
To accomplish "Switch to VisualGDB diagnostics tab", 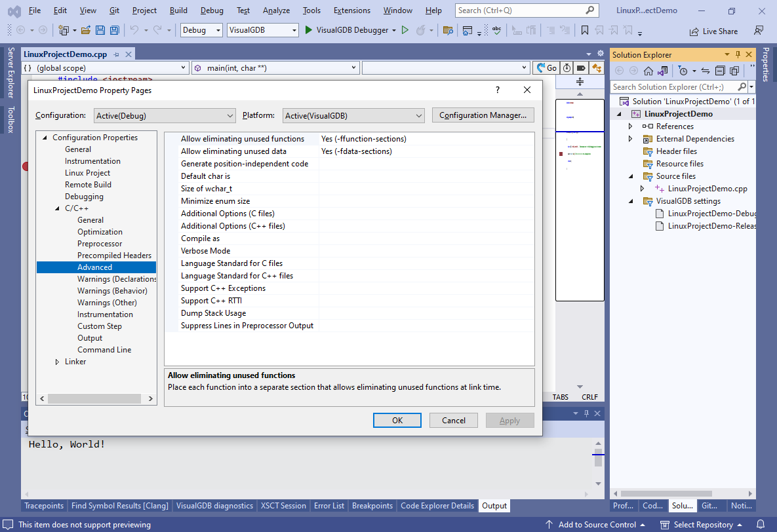I will pos(214,506).
